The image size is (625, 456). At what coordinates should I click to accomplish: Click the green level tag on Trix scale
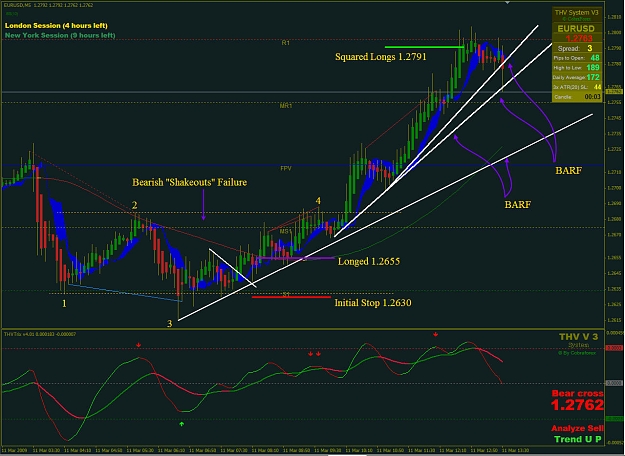tap(614, 419)
